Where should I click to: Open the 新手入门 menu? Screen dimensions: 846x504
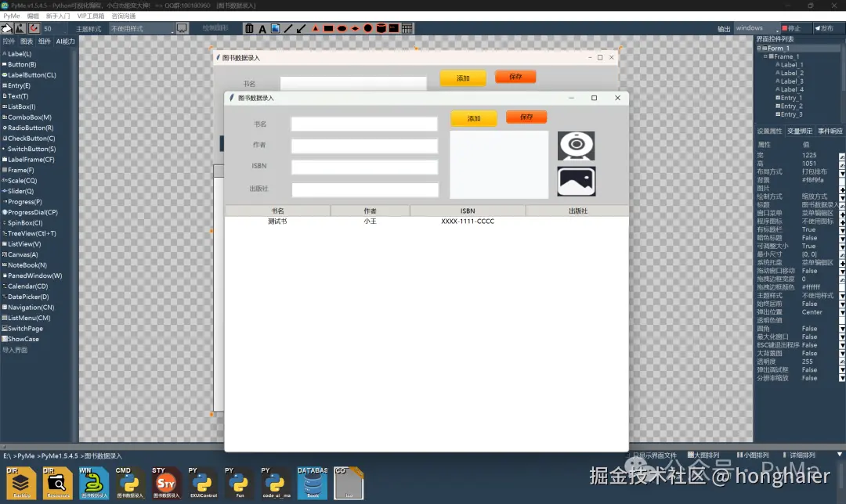pyautogui.click(x=58, y=16)
